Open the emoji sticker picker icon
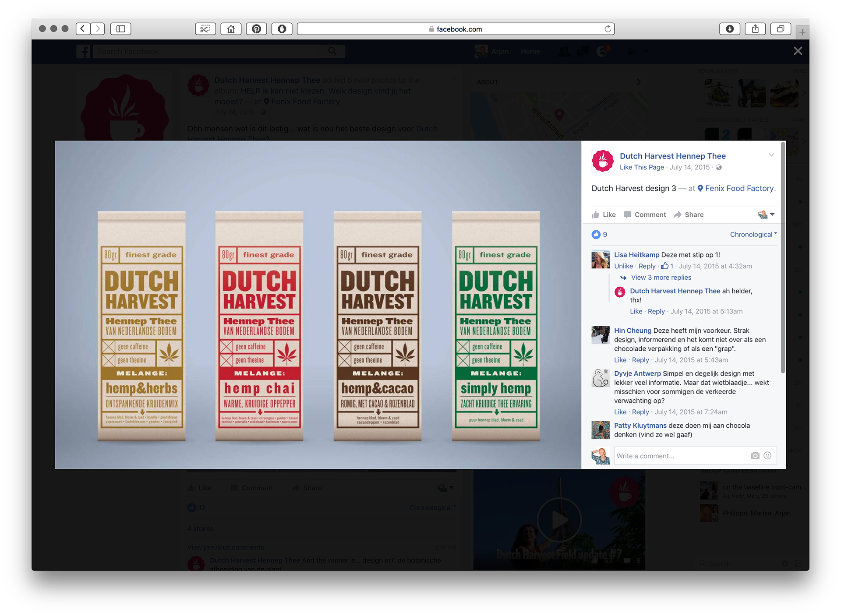The height and width of the screenshot is (616, 841). [x=767, y=456]
